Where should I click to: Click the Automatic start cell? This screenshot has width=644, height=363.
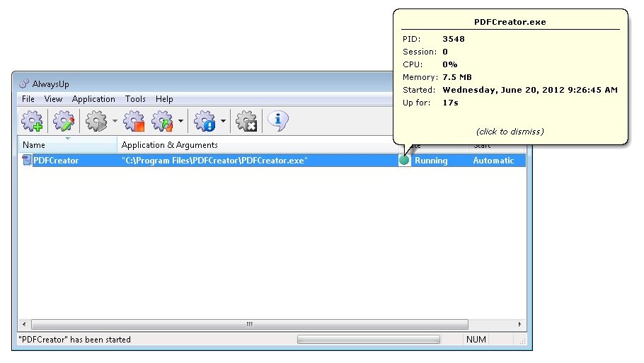(493, 161)
